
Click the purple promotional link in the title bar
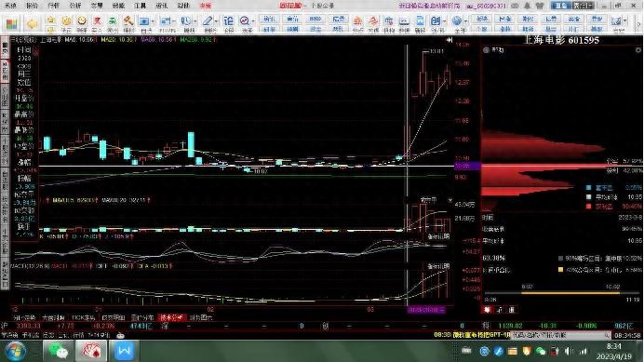[430, 6]
